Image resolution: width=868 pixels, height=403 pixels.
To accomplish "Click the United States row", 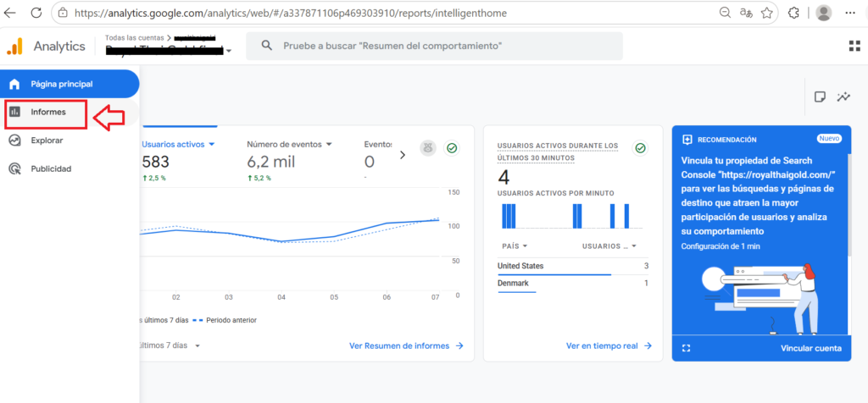I will pos(573,266).
